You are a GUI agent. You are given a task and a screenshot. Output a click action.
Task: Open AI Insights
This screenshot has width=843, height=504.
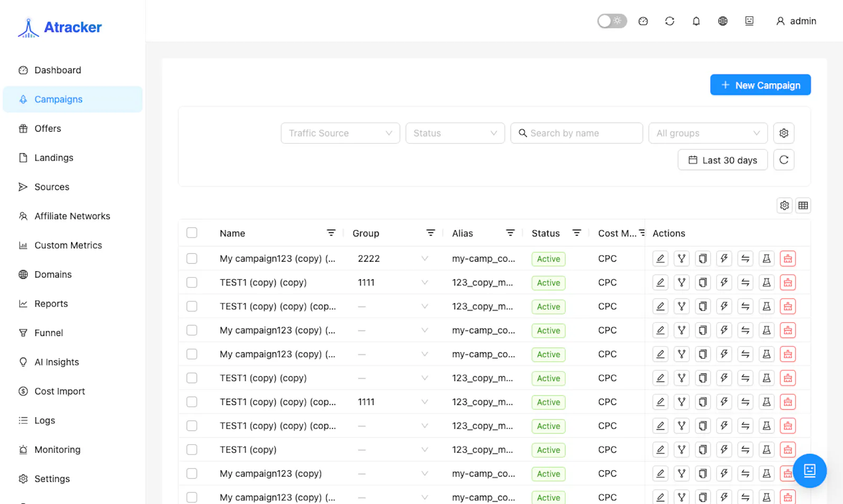click(x=73, y=362)
